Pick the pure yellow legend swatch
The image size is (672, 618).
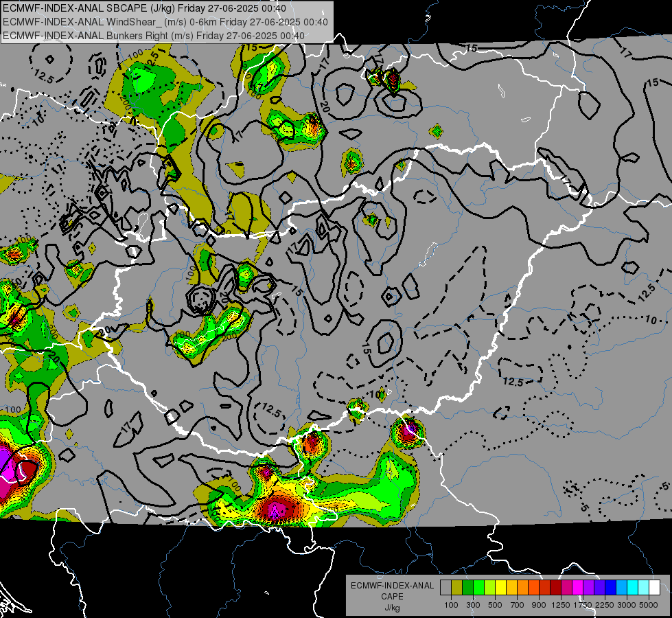coord(500,588)
